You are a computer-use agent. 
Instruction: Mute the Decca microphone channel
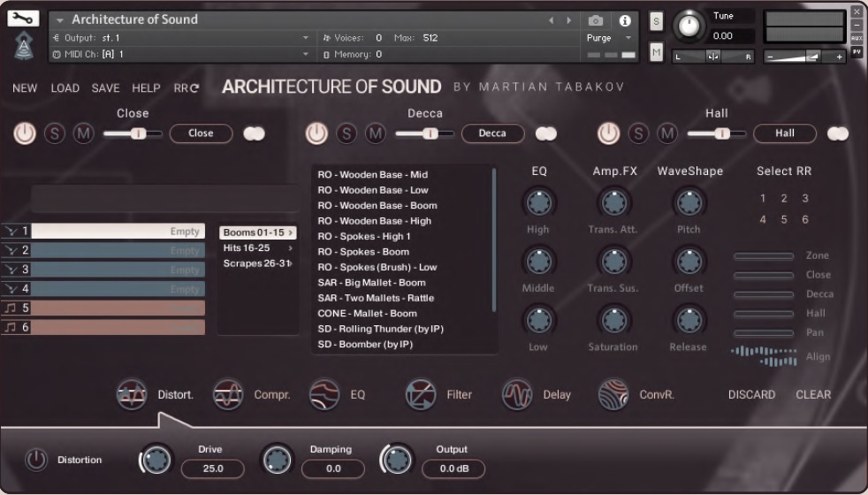(x=376, y=133)
